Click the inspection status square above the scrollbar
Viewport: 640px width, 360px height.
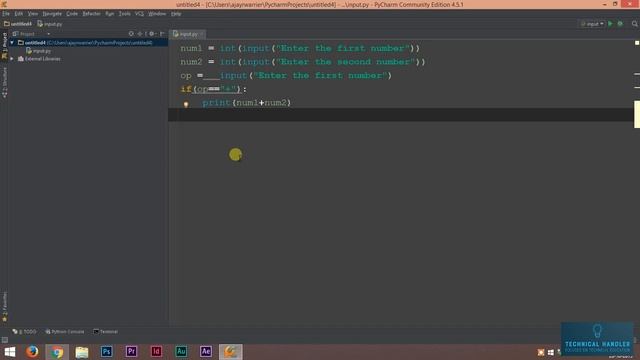click(x=637, y=42)
